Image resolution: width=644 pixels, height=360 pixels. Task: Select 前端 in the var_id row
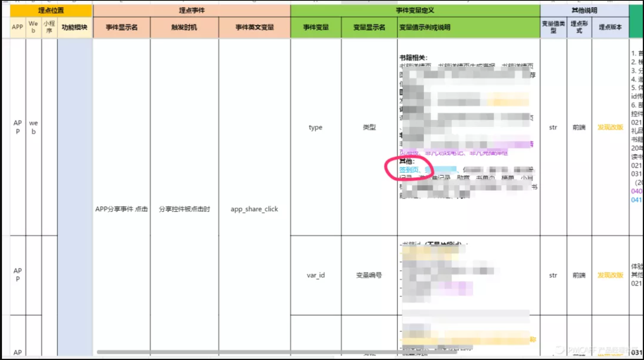coord(579,275)
